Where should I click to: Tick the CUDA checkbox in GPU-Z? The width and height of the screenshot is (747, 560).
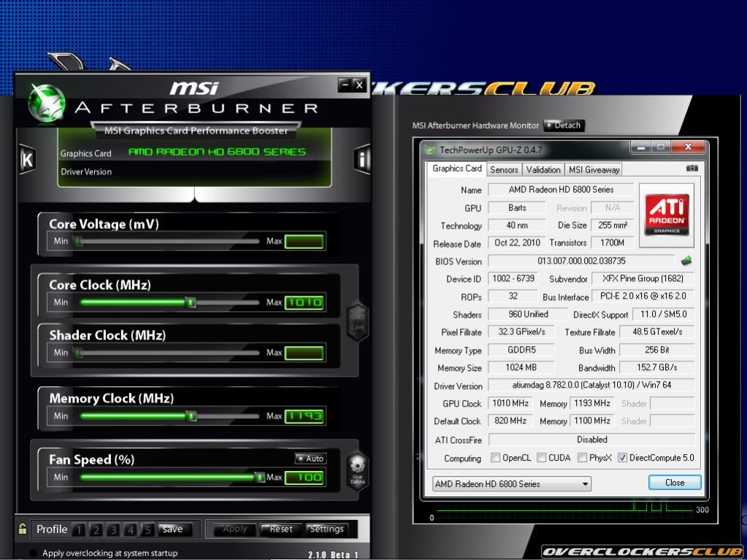(541, 458)
